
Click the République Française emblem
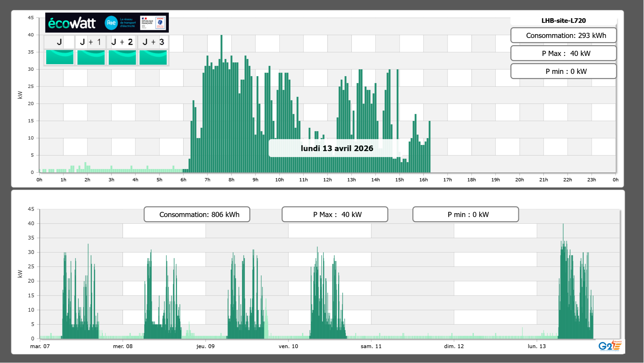coord(147,23)
